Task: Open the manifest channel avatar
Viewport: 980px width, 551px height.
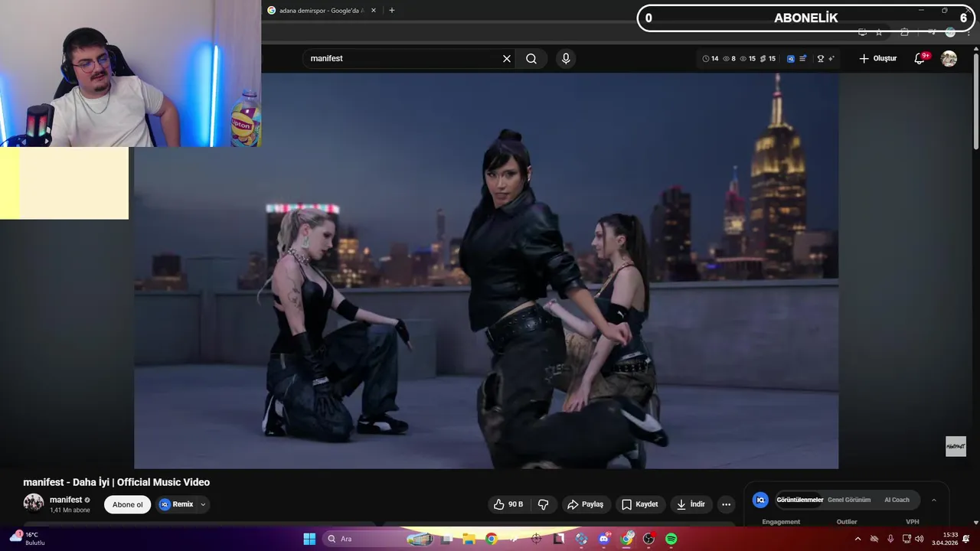Action: 34,503
